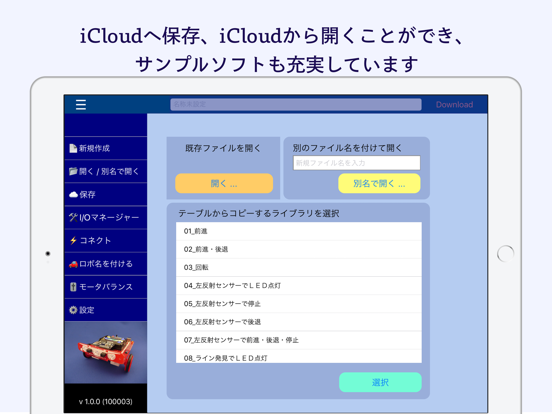The image size is (552, 414).
Task: Focus the 新規ファイル名を入力 text field
Action: [x=357, y=163]
